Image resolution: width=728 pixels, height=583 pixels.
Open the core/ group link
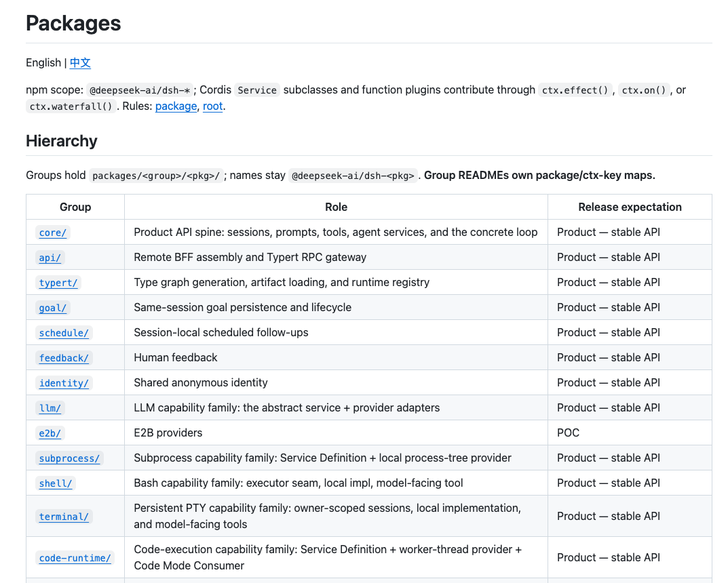(52, 233)
